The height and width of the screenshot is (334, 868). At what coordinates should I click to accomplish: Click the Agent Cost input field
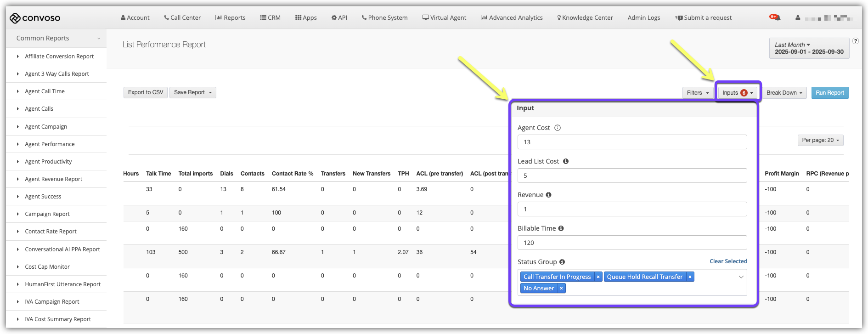click(x=632, y=142)
